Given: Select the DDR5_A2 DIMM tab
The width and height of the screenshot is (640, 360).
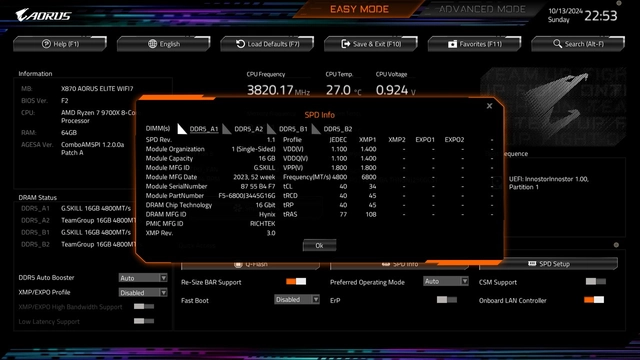Looking at the screenshot, I should coord(249,129).
